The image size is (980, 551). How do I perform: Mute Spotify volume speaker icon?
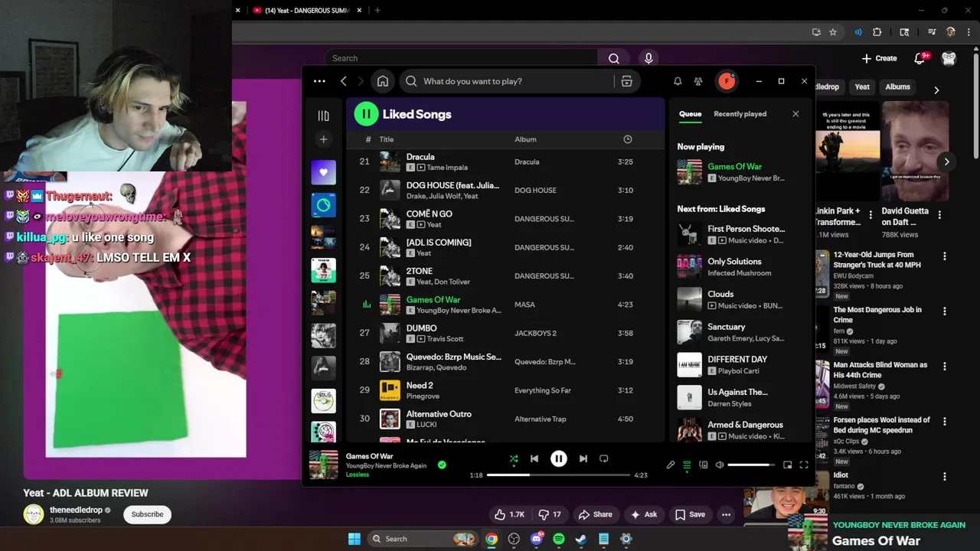[720, 465]
